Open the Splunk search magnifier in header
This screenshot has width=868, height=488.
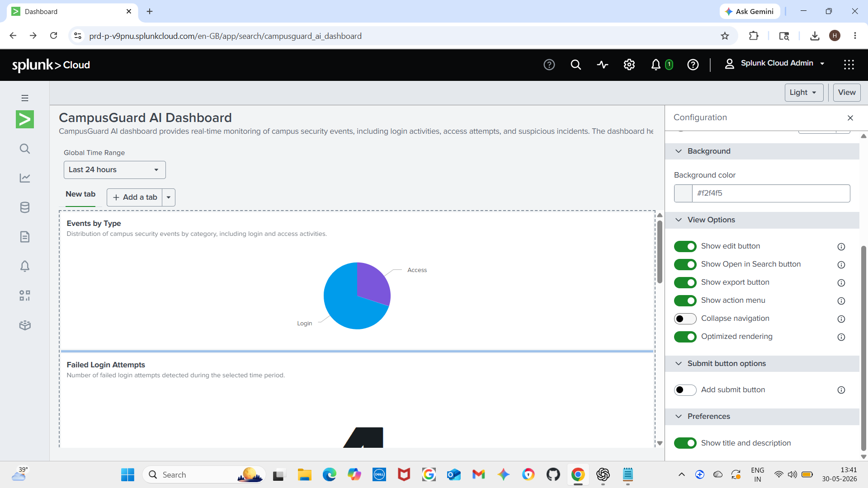tap(576, 65)
